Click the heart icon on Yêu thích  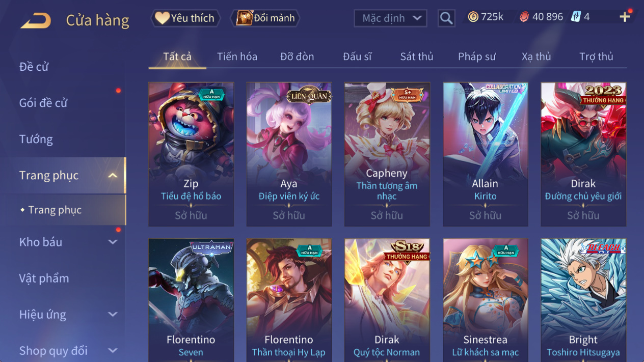162,18
